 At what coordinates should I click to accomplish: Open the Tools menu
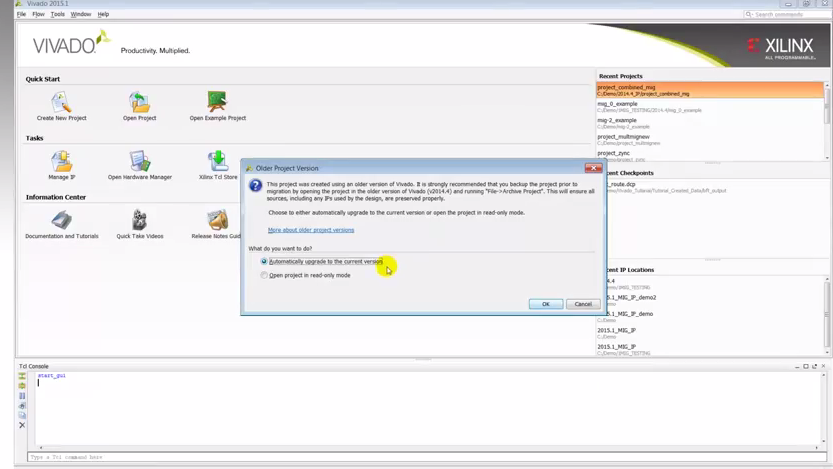click(57, 14)
